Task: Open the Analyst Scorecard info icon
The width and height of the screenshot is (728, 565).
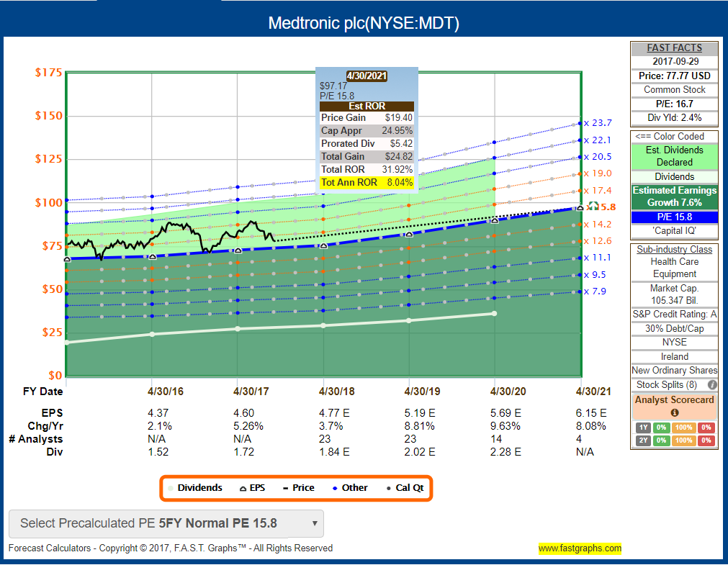Action: click(675, 412)
